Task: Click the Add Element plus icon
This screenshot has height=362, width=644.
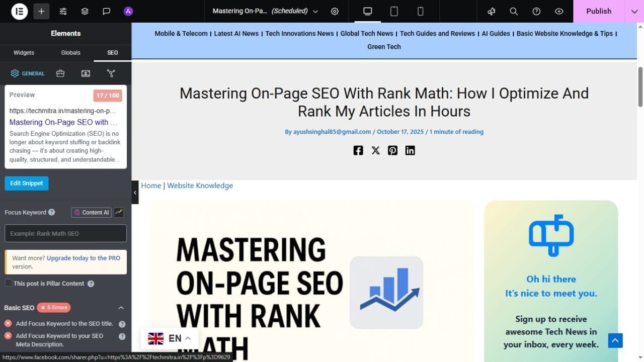Action: coord(41,11)
